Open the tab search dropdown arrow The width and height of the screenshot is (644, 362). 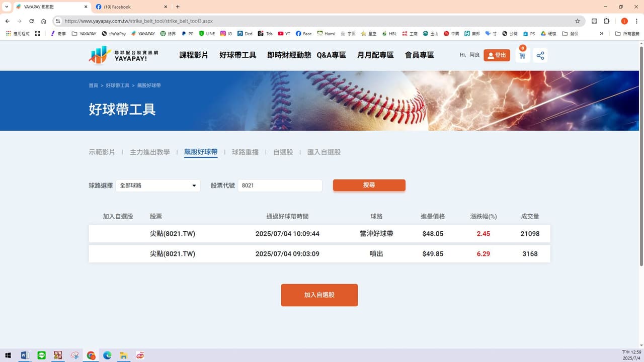7,7
